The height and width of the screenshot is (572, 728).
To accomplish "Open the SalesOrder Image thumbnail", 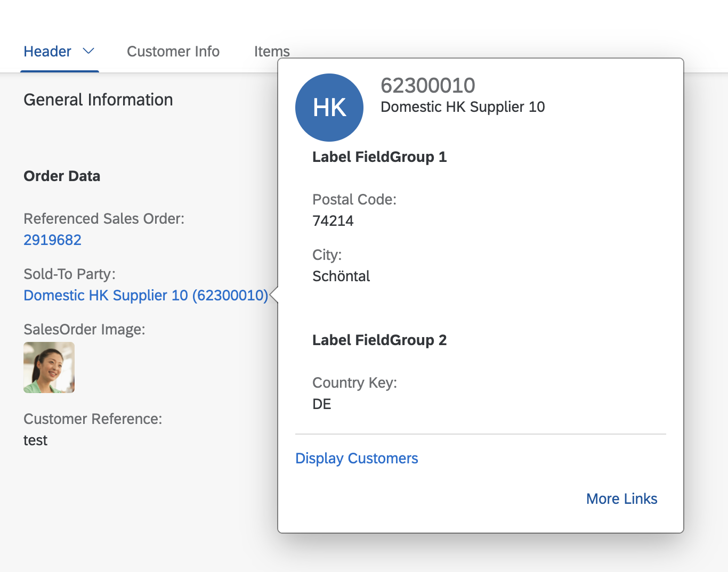I will click(x=49, y=367).
